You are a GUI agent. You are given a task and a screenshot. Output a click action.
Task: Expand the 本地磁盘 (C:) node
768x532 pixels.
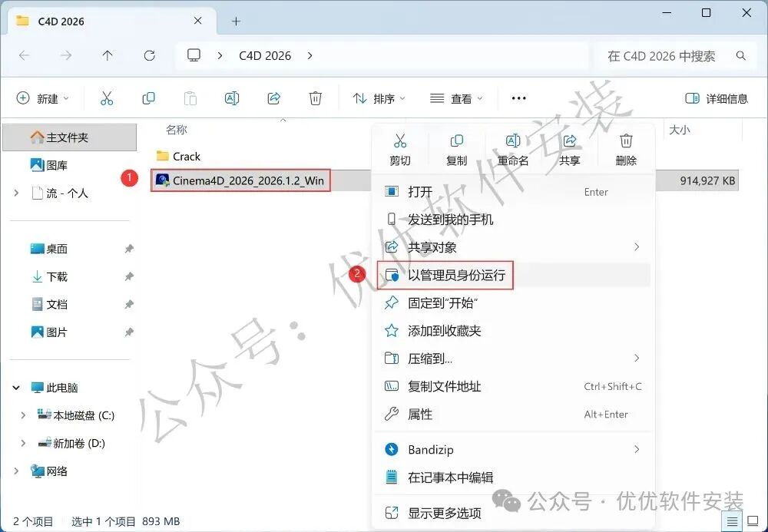(23, 415)
